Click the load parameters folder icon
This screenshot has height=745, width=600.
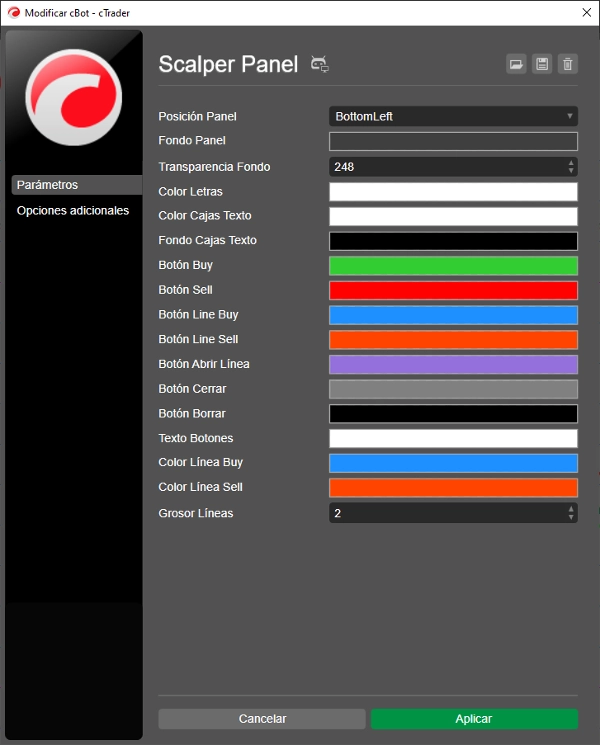tap(516, 64)
